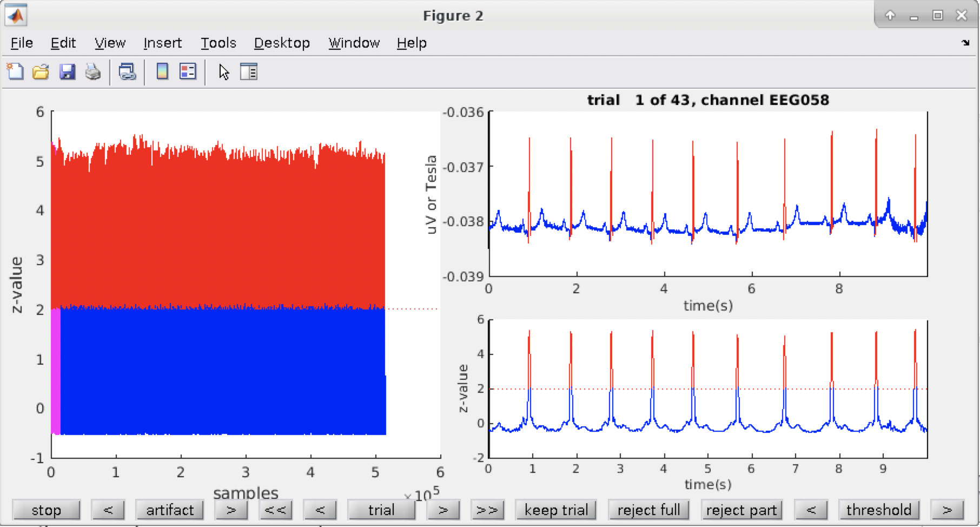The height and width of the screenshot is (527, 980).
Task: Toggle the Edit Plot arrow tool
Action: (224, 71)
